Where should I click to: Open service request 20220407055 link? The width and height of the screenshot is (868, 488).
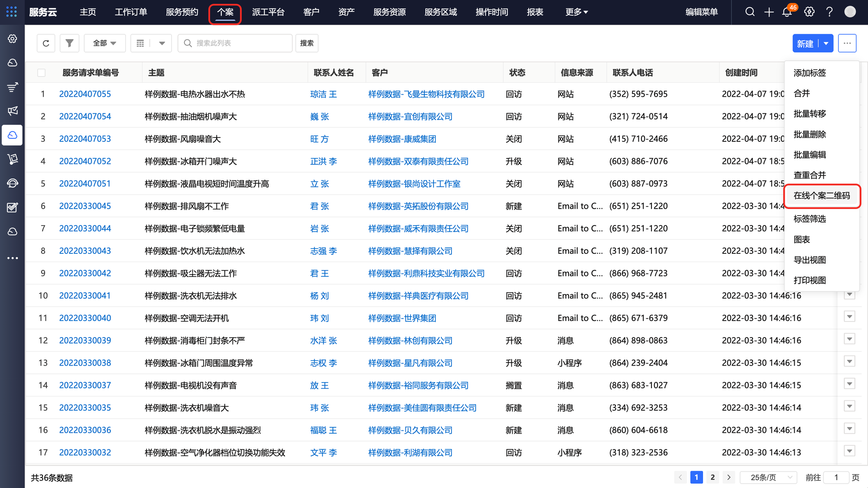point(85,94)
